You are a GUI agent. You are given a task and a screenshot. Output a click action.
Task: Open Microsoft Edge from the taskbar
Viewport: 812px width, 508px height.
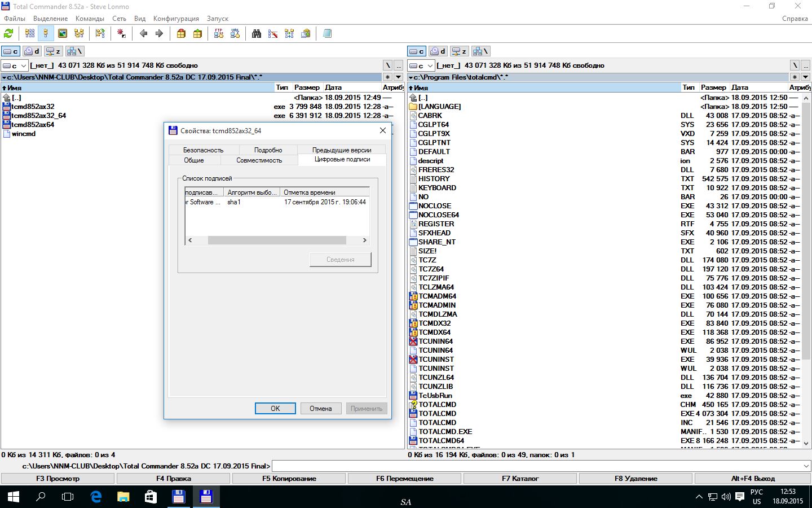pyautogui.click(x=96, y=497)
